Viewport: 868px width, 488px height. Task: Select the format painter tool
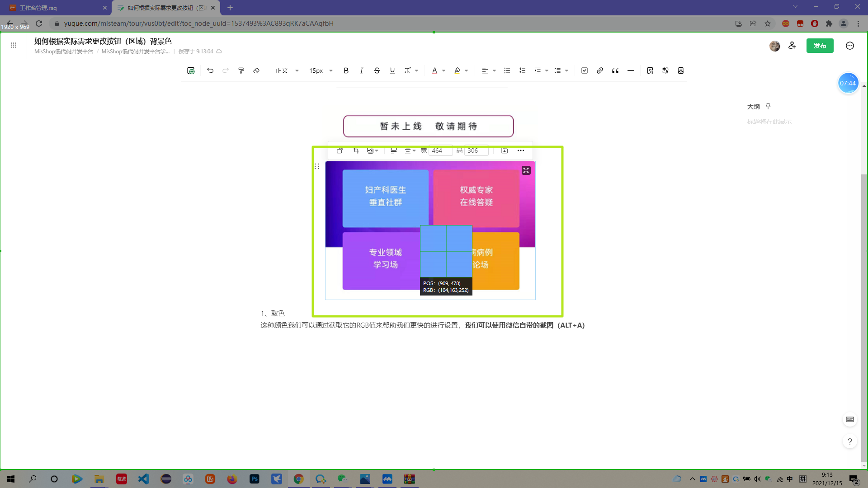(241, 70)
